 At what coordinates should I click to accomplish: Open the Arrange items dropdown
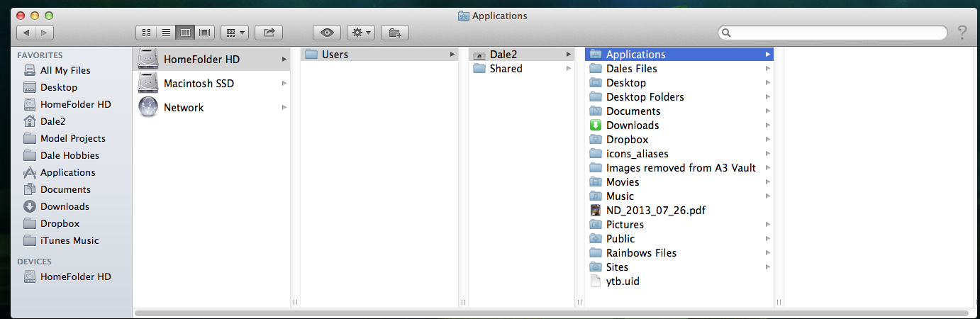point(234,33)
